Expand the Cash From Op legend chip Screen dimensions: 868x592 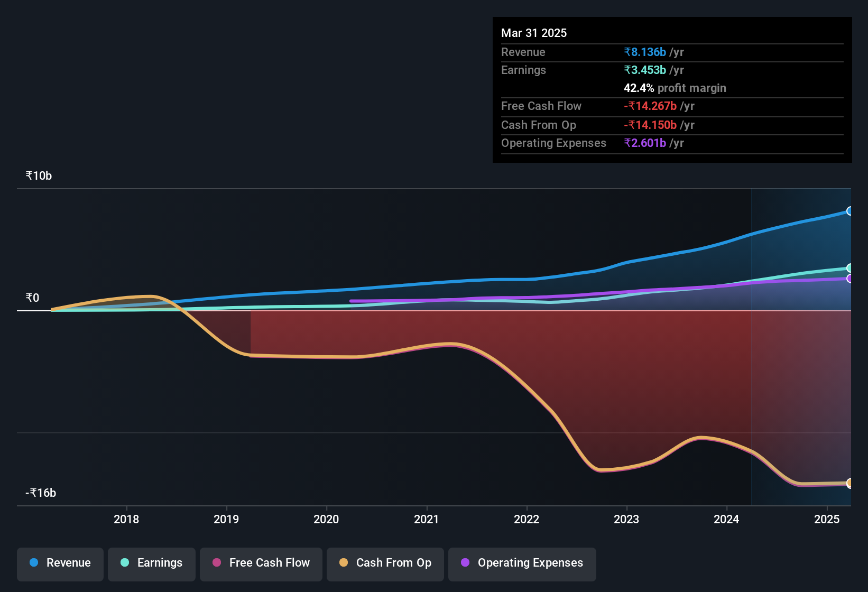point(385,564)
